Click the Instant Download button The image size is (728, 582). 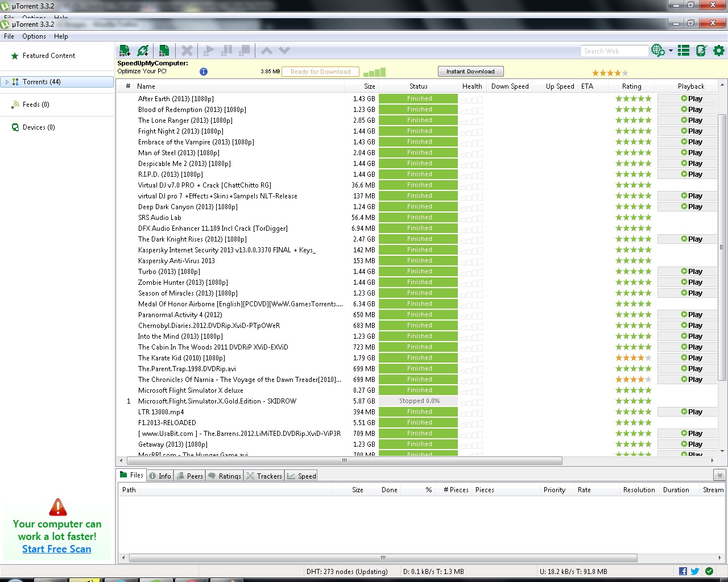coord(470,72)
